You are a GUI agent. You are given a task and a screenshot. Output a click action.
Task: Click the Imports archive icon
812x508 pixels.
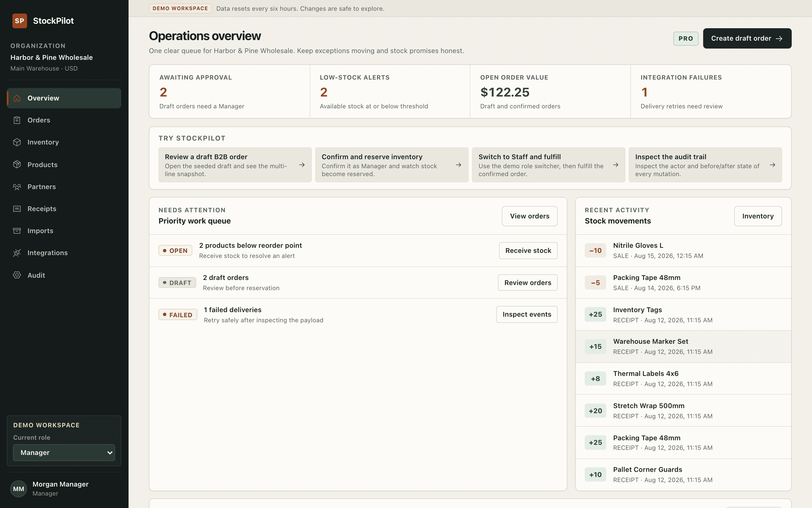point(17,231)
